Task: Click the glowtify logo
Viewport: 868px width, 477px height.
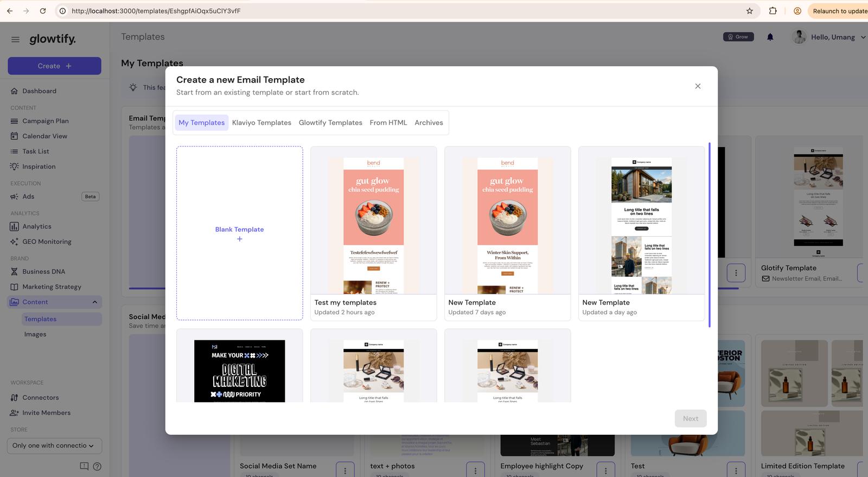Action: coord(53,39)
